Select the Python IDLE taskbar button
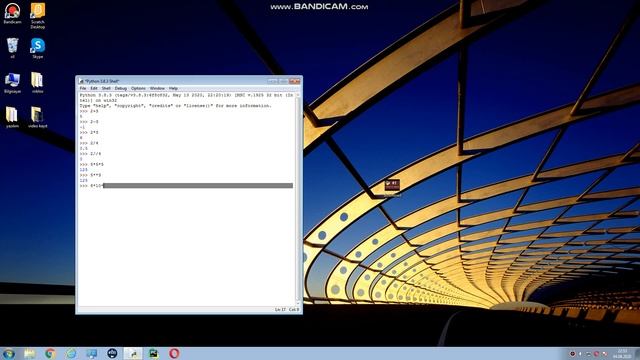Viewport: 640px width, 360px height. (x=133, y=353)
